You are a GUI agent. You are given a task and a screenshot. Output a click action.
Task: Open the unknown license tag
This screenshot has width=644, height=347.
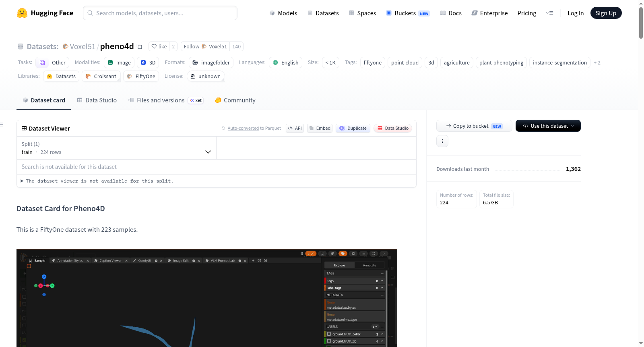point(206,76)
